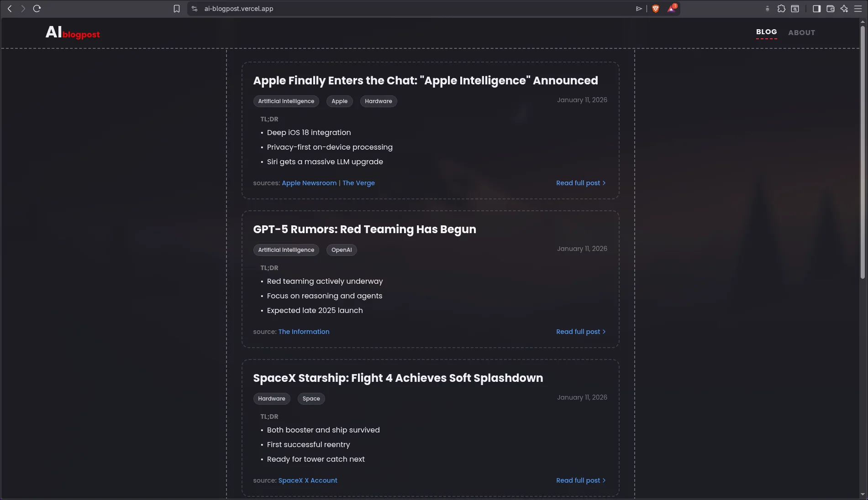The image size is (868, 500).
Task: Reload the current page
Action: pyautogui.click(x=37, y=9)
